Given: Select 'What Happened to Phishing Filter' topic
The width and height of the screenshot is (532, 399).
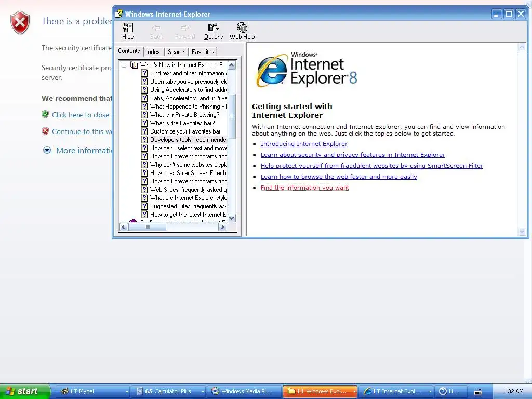Looking at the screenshot, I should coord(189,106).
